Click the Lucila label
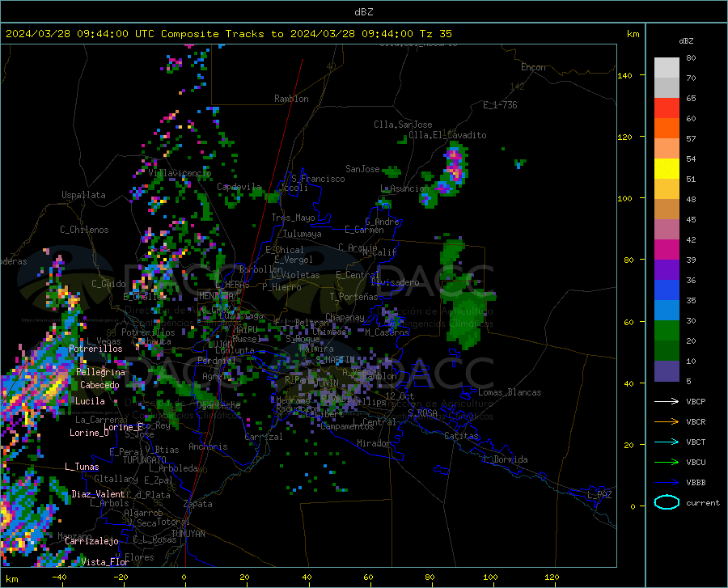This screenshot has width=728, height=588. point(90,401)
